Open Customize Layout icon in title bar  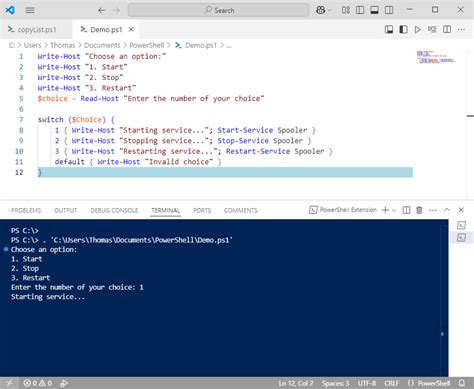pyautogui.click(x=346, y=10)
